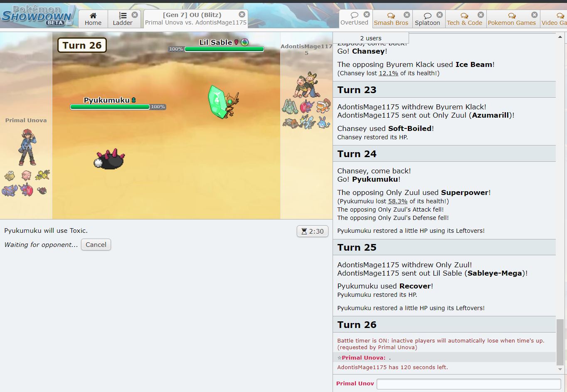
Task: Click the Primal Unova trainer sprite
Action: (x=27, y=147)
